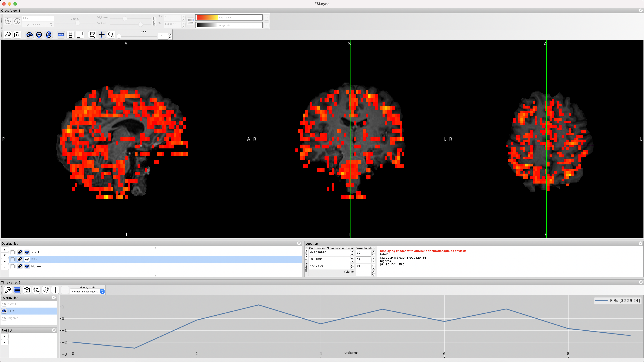Enable fstat1 plotting eye in time series
Viewport: 644px width, 362px height.
(x=4, y=304)
